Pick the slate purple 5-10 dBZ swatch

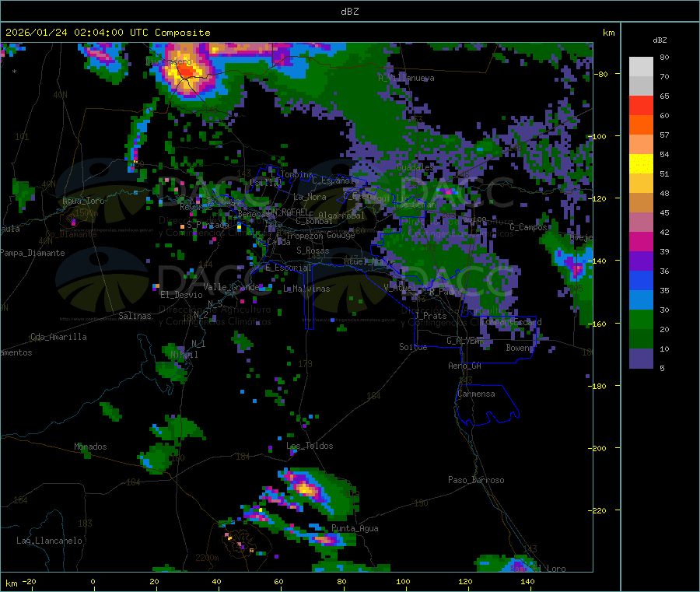[x=641, y=359]
